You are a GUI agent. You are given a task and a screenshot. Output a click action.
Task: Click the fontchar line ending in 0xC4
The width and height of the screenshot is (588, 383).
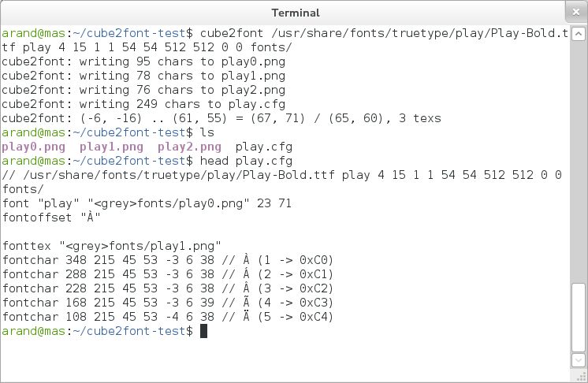click(168, 317)
